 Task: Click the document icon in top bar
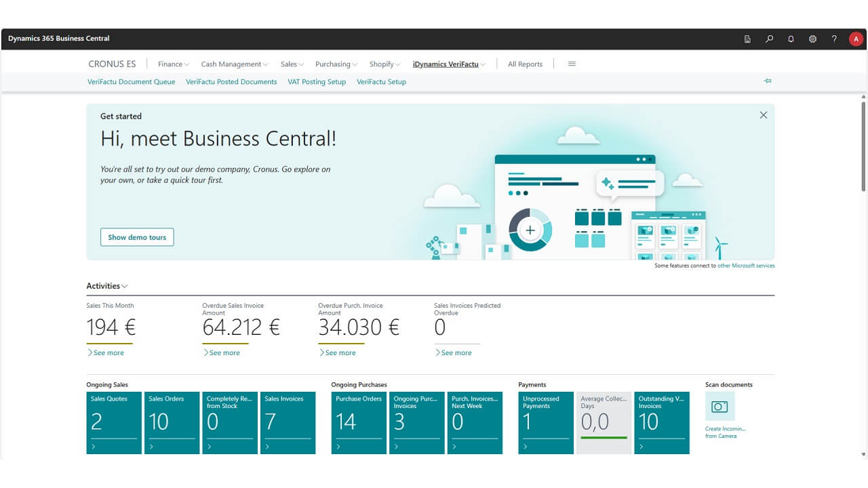pyautogui.click(x=747, y=39)
